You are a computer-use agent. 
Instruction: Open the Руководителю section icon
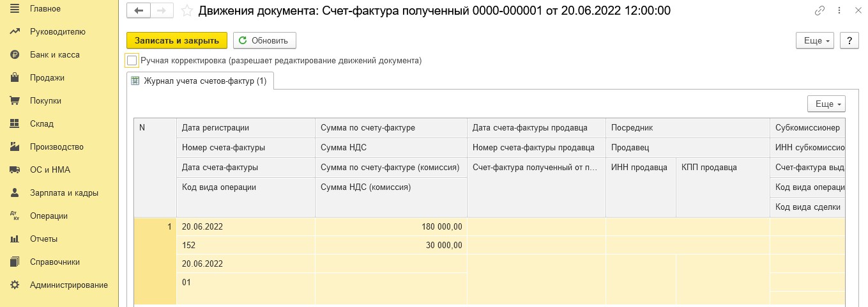(14, 31)
